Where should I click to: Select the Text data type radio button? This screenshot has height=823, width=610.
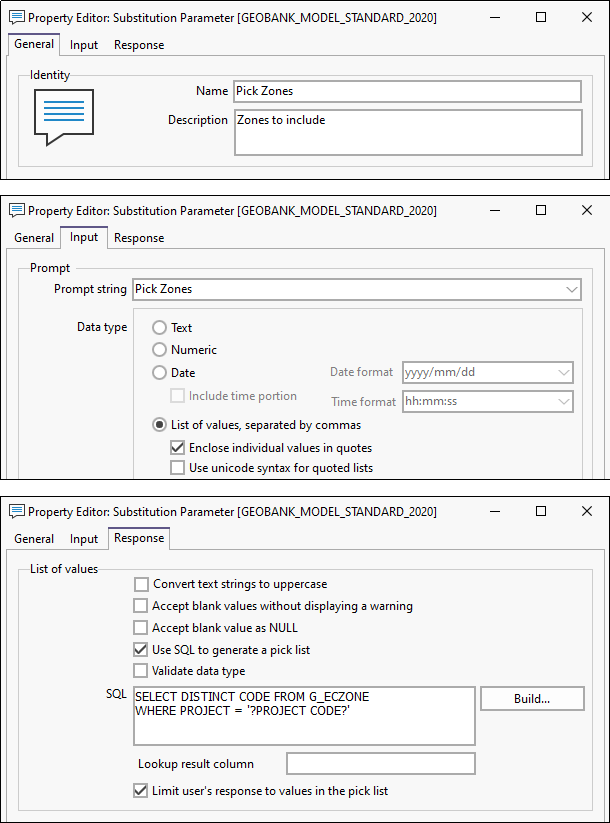click(x=159, y=328)
